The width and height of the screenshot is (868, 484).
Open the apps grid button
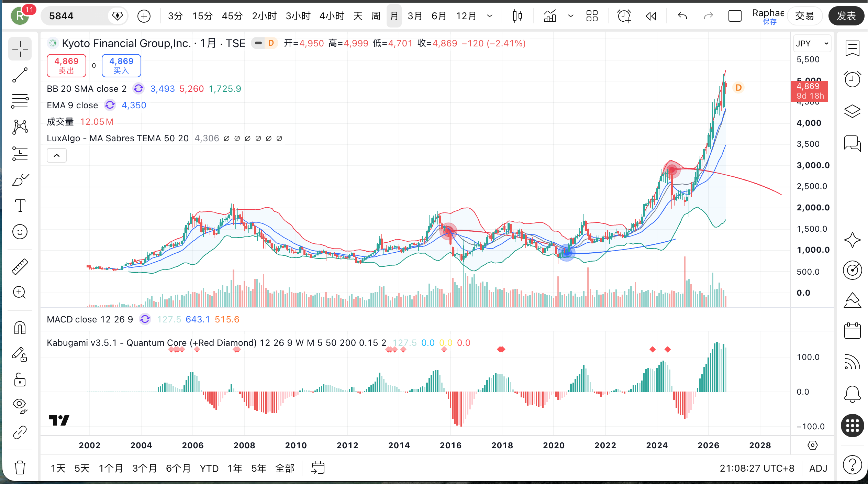click(x=853, y=426)
